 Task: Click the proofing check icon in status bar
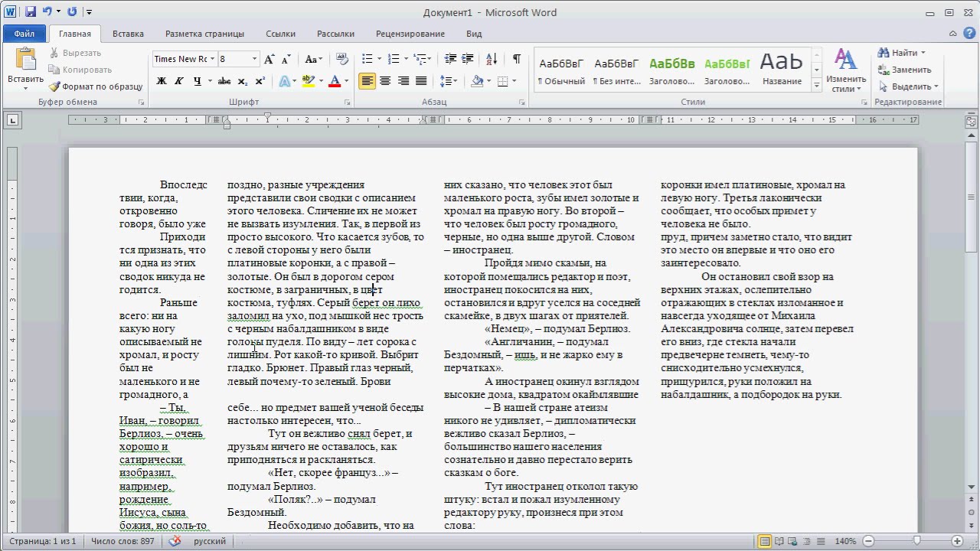175,541
